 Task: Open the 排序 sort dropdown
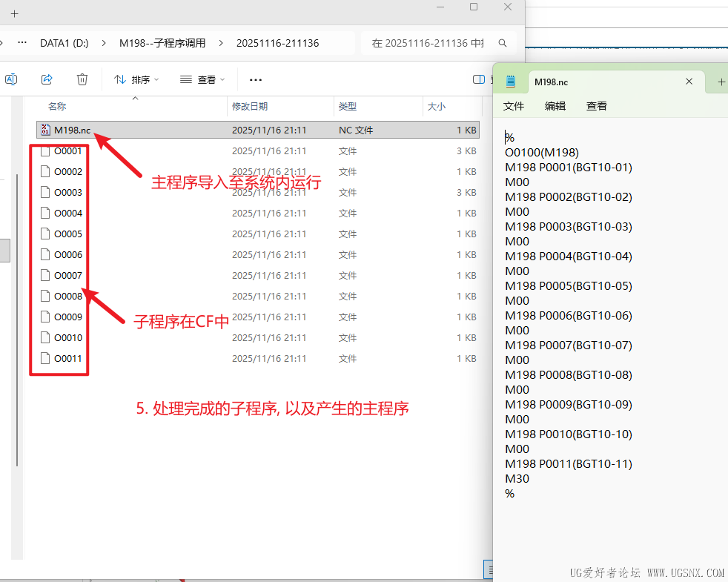point(136,80)
